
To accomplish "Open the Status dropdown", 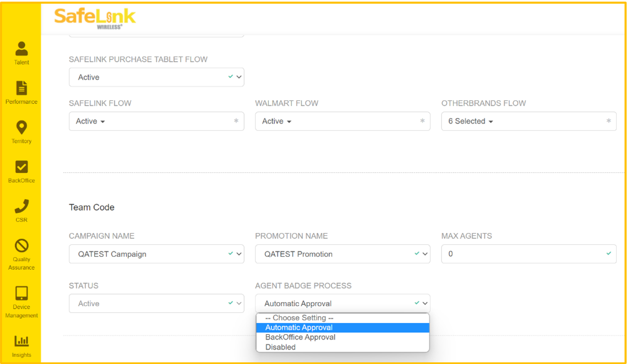I will [157, 303].
